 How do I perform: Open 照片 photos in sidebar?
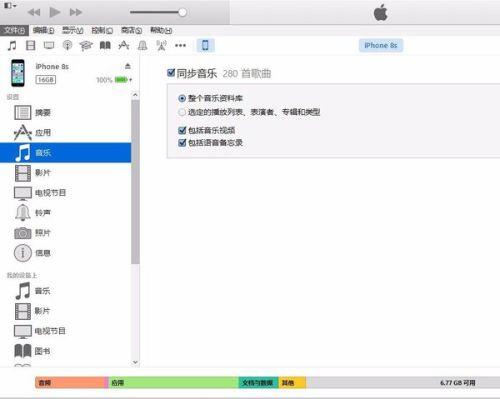point(66,233)
